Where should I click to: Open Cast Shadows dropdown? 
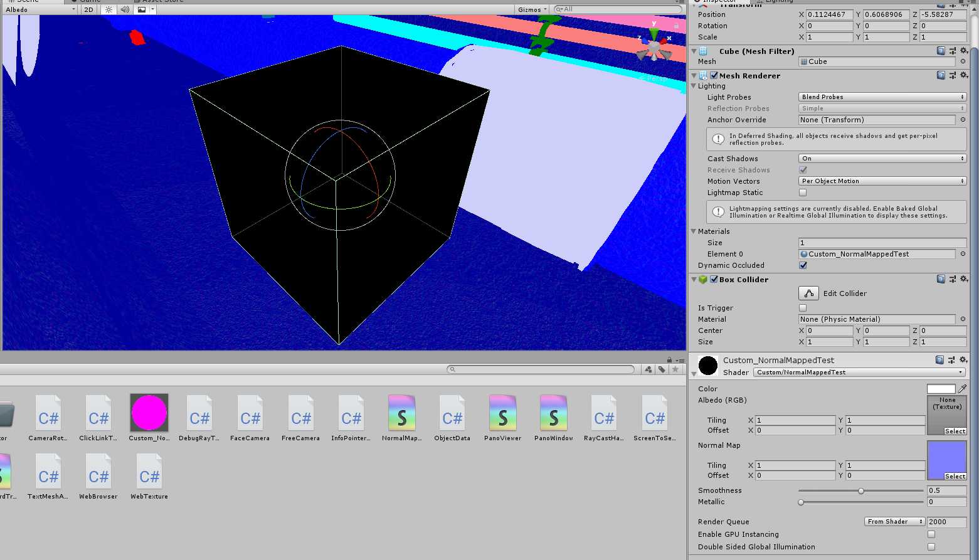[882, 159]
